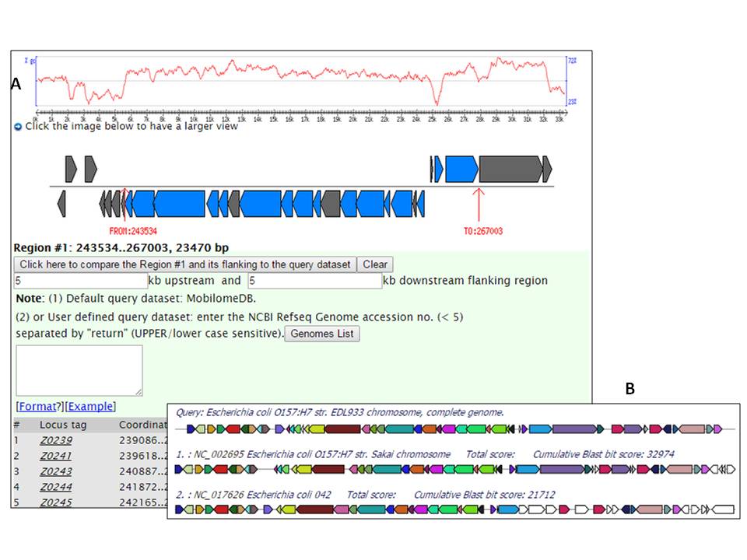Focus the kb downstream flanking region field
This screenshot has width=747, height=560.
click(314, 280)
